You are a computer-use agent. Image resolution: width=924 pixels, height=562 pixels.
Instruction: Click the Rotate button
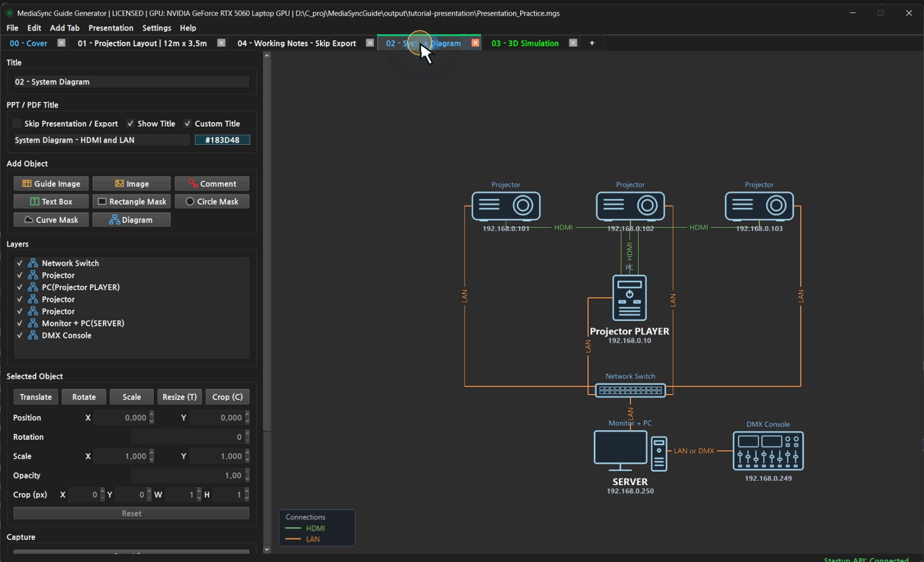84,397
